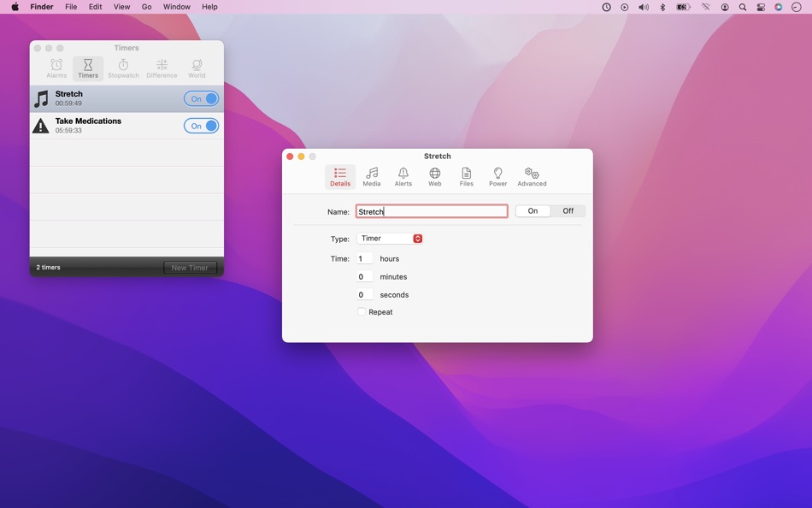Open the Power settings icon
The width and height of the screenshot is (812, 508).
pos(497,176)
